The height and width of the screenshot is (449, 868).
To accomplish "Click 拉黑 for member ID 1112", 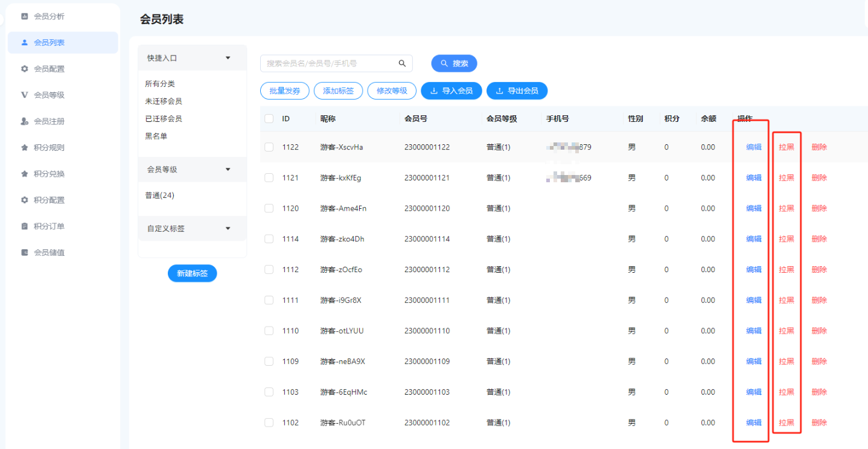I will point(787,270).
